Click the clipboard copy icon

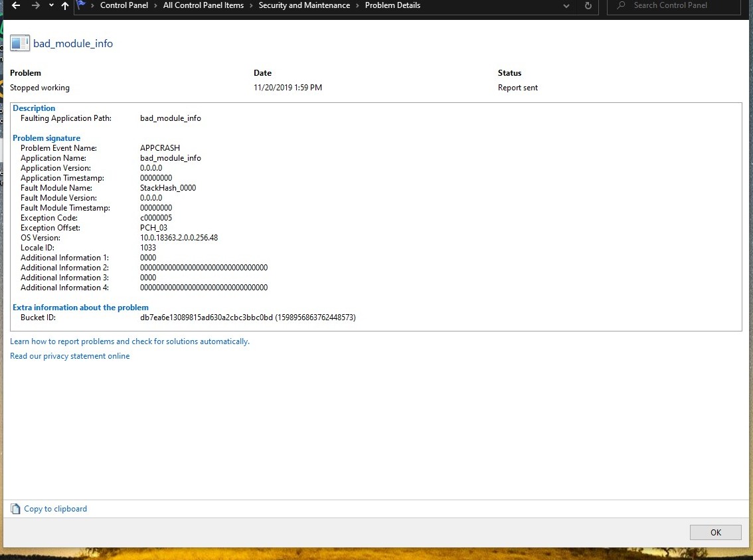click(x=15, y=509)
